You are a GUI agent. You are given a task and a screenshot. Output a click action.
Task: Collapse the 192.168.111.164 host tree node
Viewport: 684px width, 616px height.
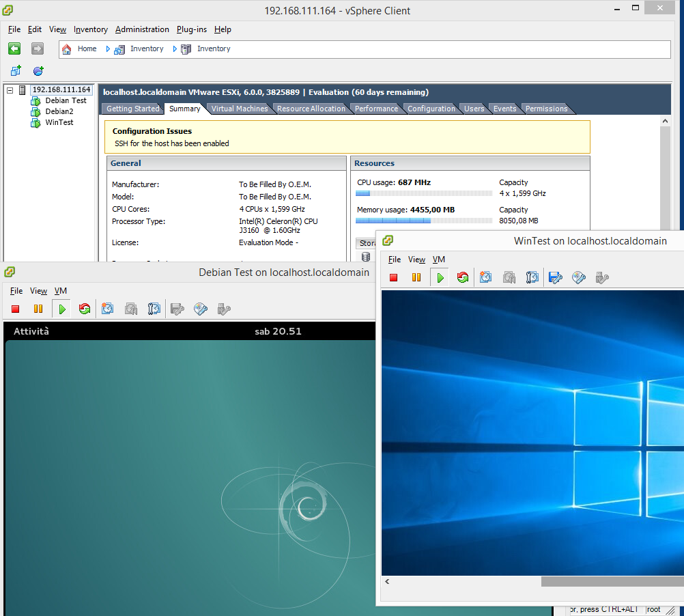coord(10,90)
